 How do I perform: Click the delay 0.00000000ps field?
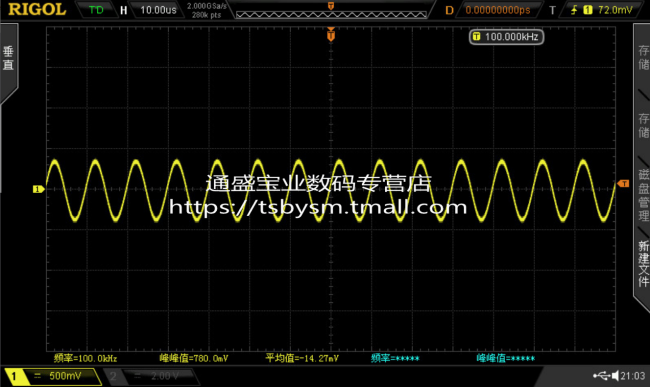[x=497, y=10]
